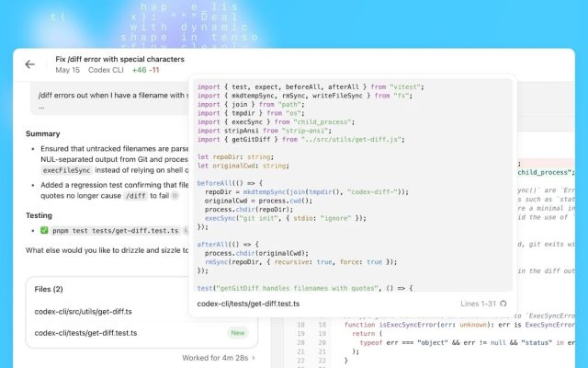This screenshot has height=368, width=588.
Task: Click the task title "Fix /diff error with special characters"
Action: 120,59
